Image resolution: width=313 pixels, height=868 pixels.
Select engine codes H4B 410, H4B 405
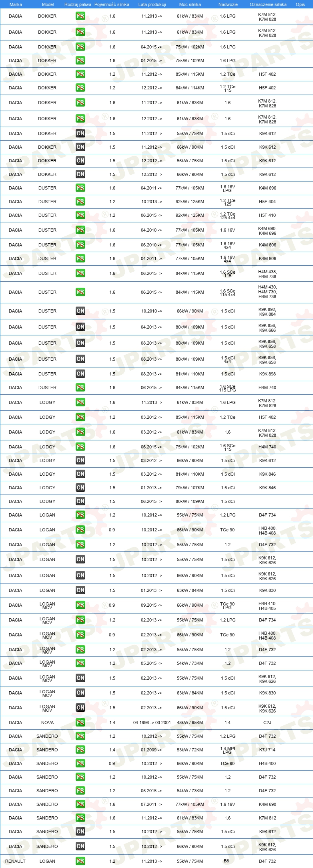[267, 606]
